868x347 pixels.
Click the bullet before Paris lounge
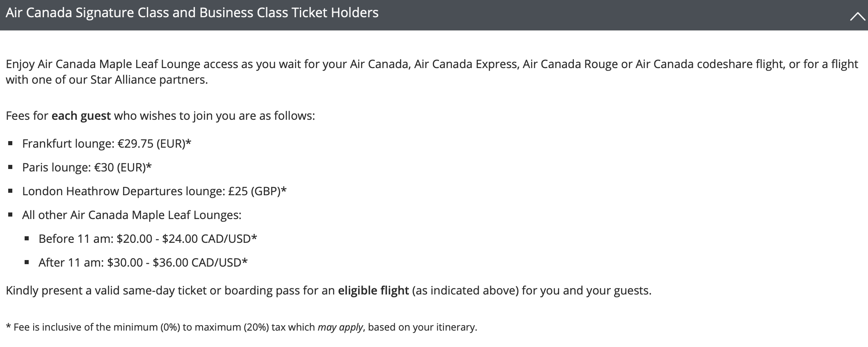pyautogui.click(x=11, y=167)
